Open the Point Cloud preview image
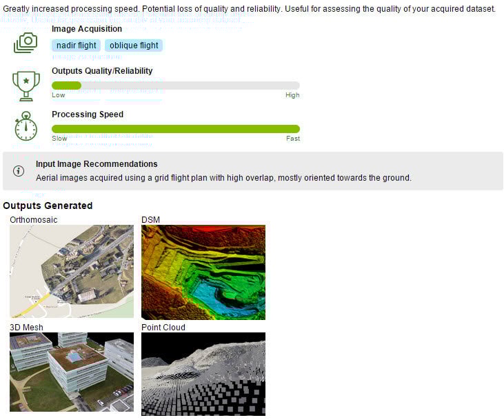504x420 pixels. (x=203, y=374)
